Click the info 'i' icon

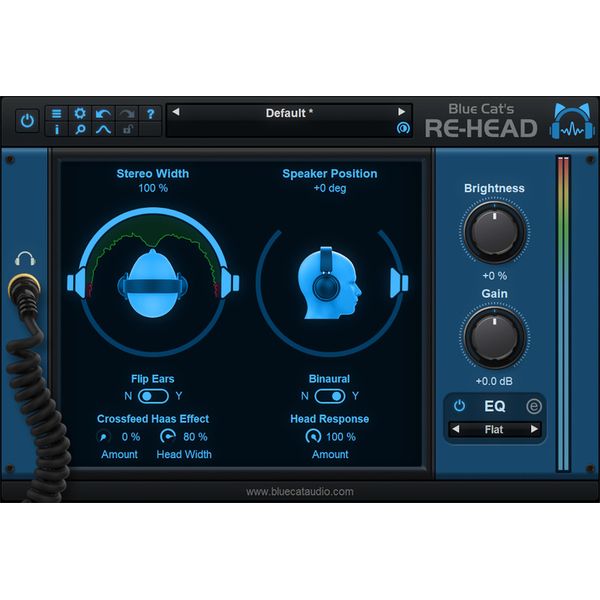[57, 130]
